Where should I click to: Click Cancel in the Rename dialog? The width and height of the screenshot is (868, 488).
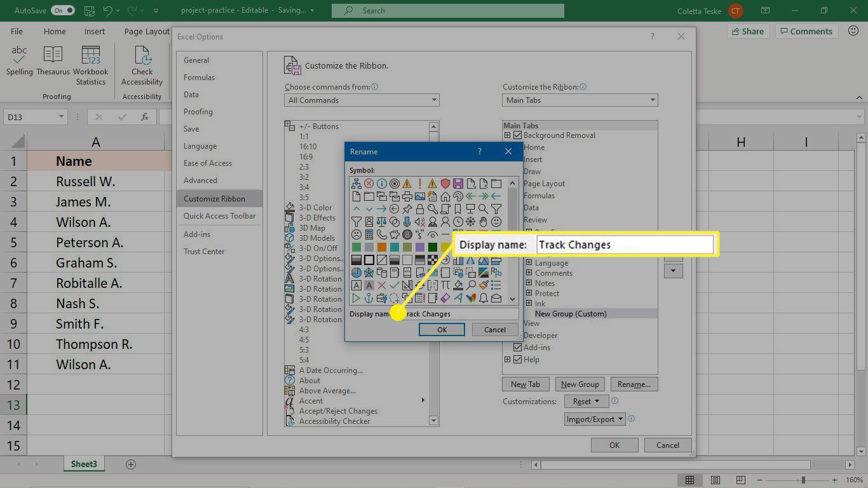495,330
